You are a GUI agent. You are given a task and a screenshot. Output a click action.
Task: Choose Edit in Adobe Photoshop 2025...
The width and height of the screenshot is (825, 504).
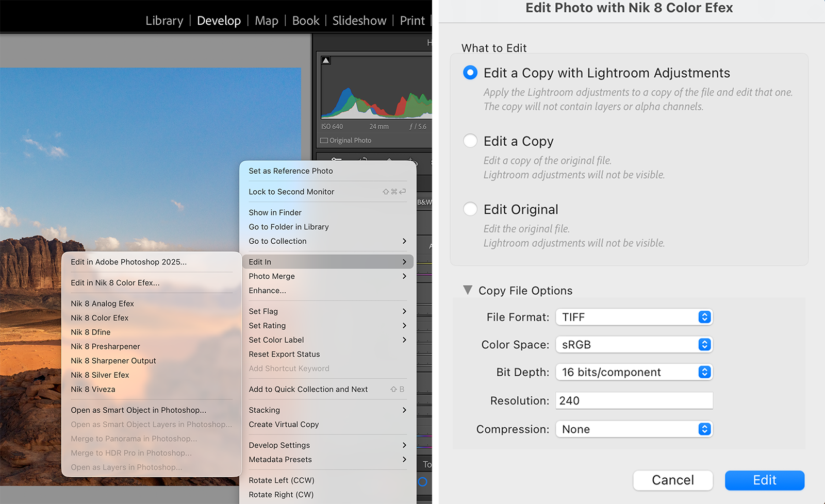[x=152, y=262]
